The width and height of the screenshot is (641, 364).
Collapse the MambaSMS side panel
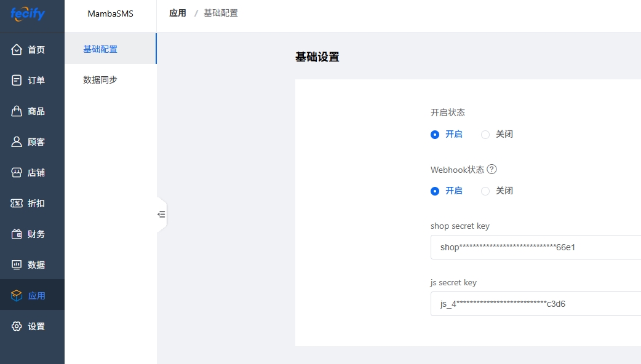coord(162,215)
